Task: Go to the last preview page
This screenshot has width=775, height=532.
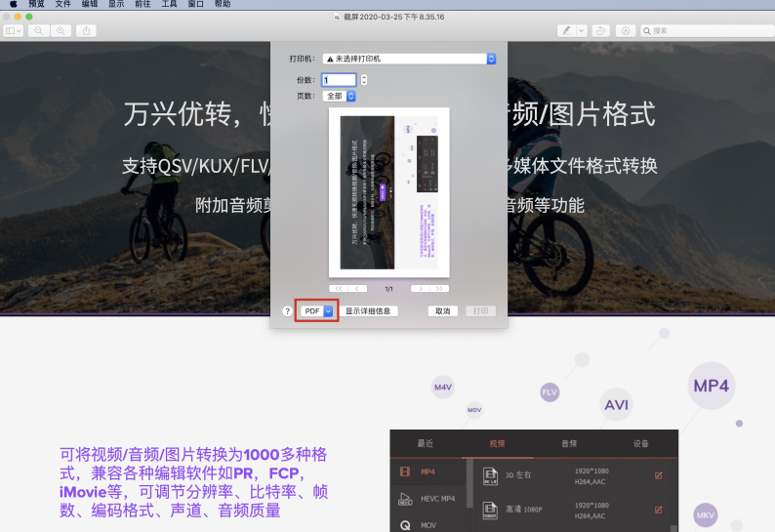Action: point(439,288)
